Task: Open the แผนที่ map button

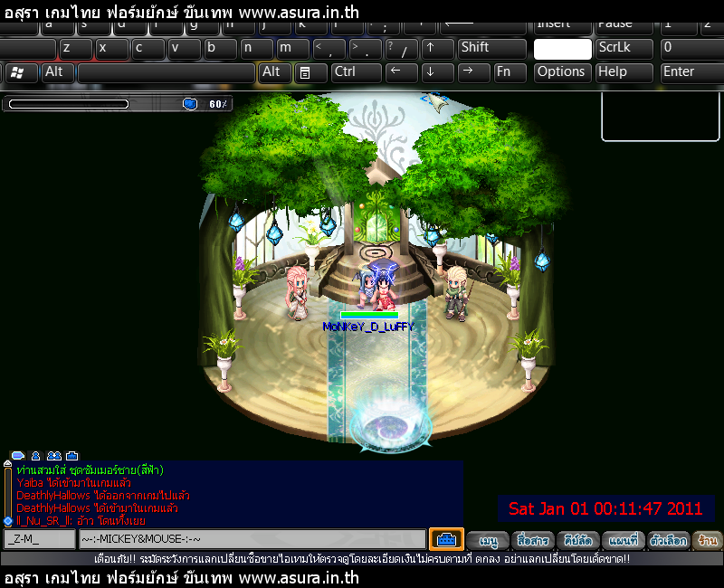Action: pyautogui.click(x=623, y=541)
